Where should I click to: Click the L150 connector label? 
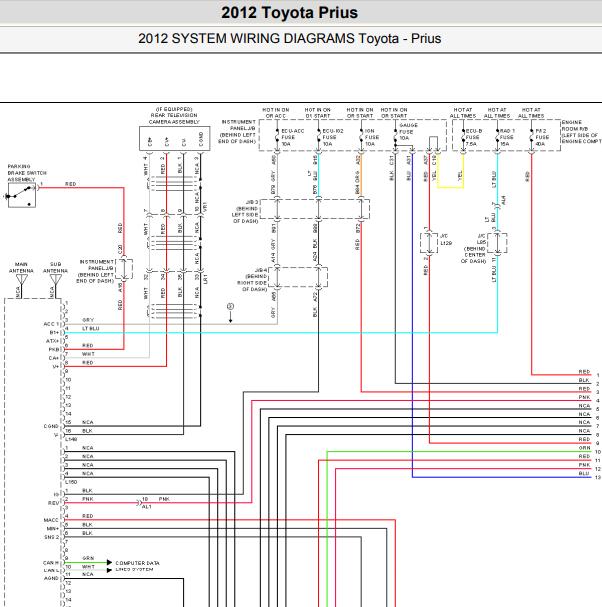tap(71, 482)
